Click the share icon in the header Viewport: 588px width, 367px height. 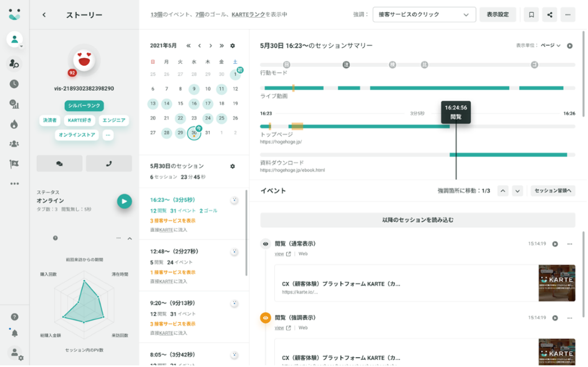(550, 15)
